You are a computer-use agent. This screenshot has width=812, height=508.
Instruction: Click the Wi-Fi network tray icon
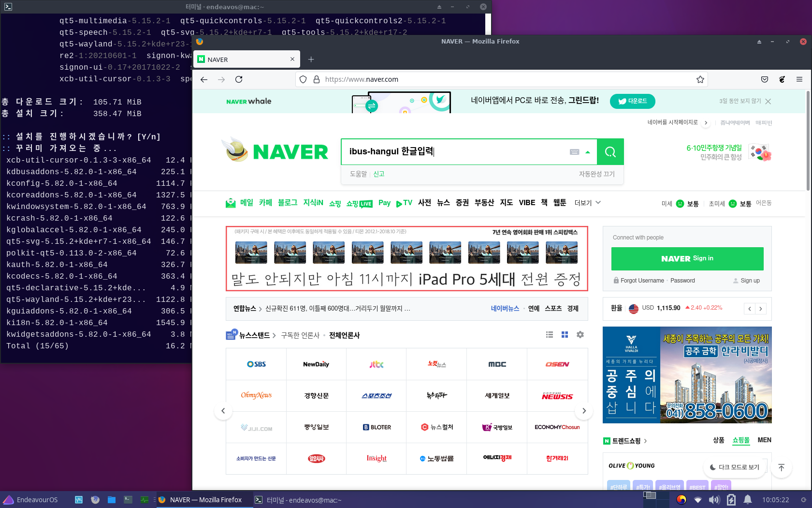click(698, 500)
